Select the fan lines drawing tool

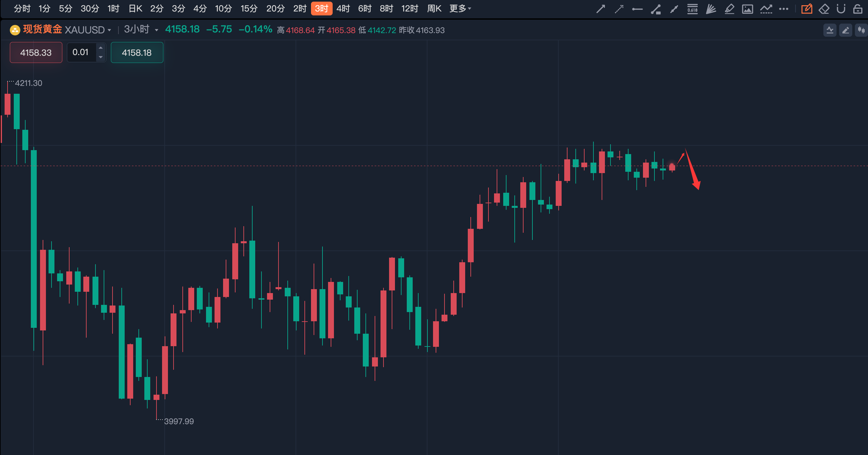pyautogui.click(x=711, y=9)
